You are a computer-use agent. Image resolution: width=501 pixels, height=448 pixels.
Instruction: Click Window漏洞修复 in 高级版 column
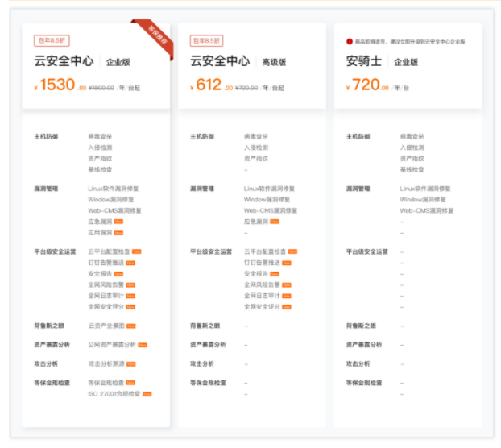pyautogui.click(x=267, y=199)
